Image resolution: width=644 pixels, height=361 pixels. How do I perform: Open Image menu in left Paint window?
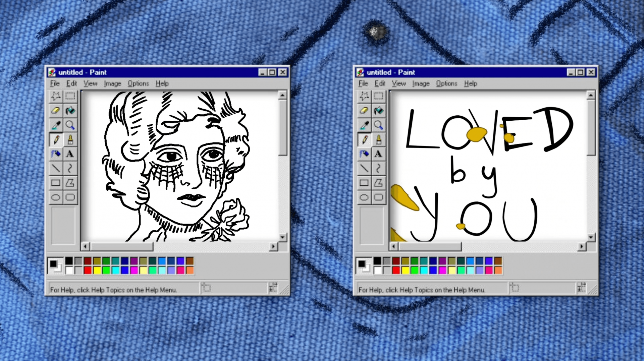pyautogui.click(x=112, y=83)
